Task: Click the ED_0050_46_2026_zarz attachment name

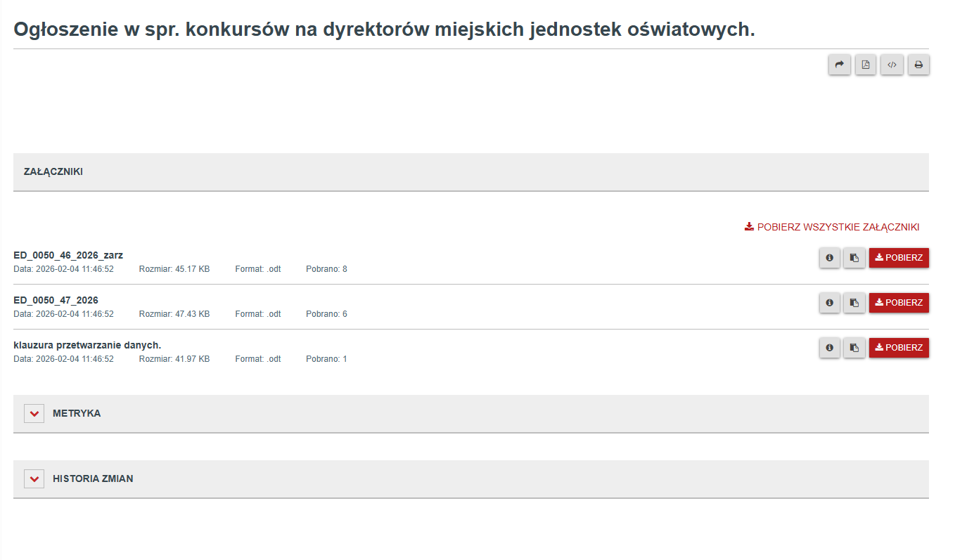Action: [x=68, y=255]
